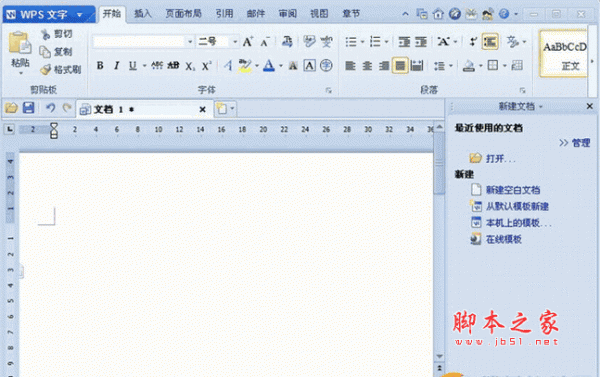Click the redo arrow icon
This screenshot has height=377, width=600.
[67, 108]
